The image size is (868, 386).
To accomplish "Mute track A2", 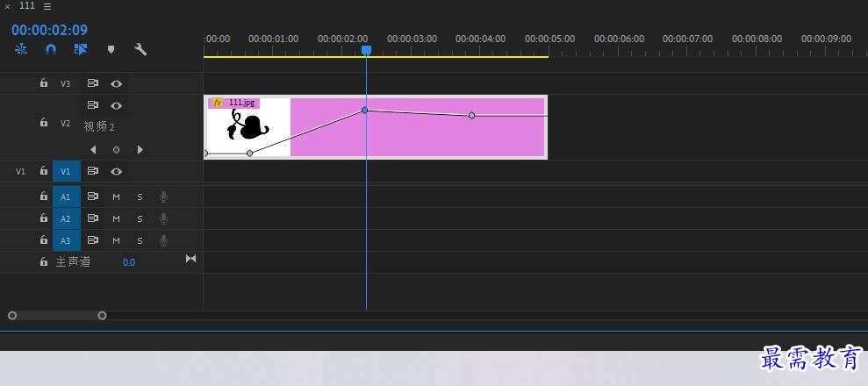I will click(116, 218).
